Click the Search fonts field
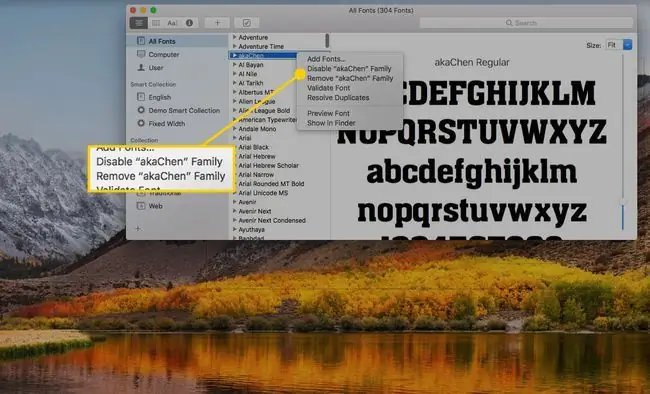 [526, 23]
